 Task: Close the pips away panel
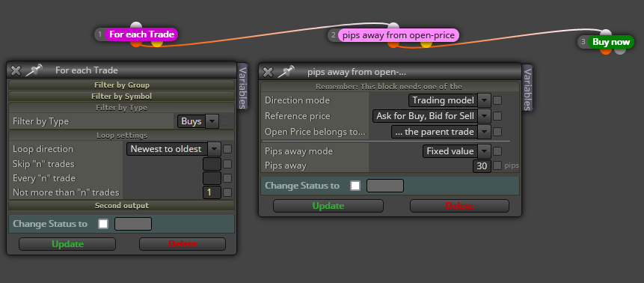(x=268, y=73)
